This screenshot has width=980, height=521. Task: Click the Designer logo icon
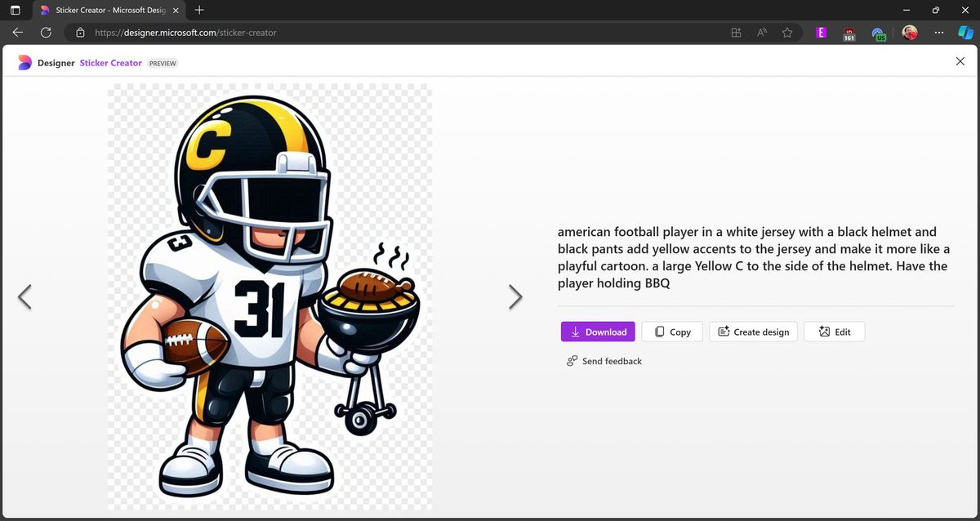tap(24, 62)
